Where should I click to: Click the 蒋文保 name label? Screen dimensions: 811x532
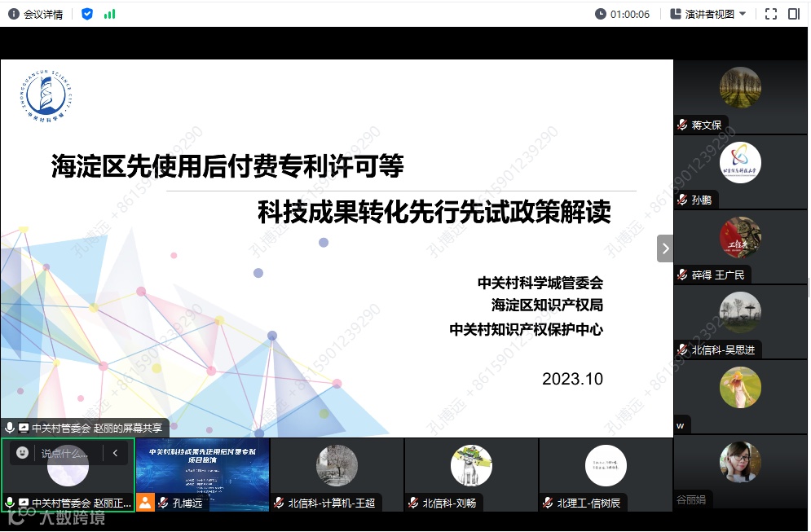coord(707,125)
